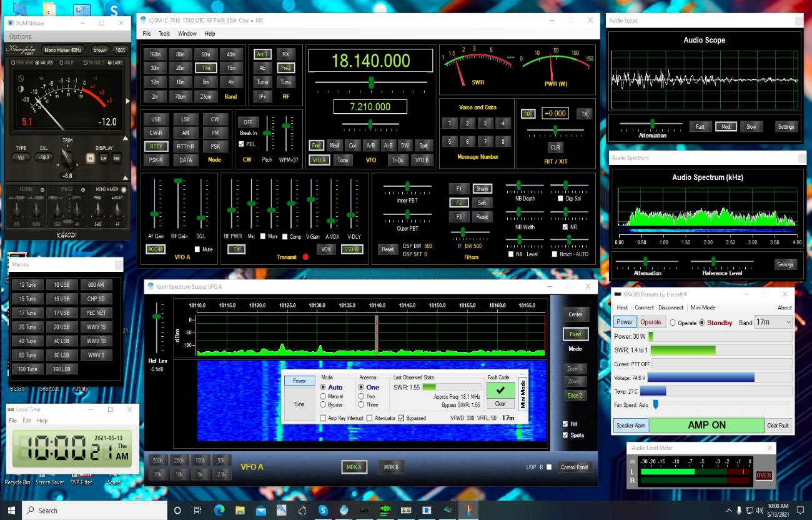Click the Control Panel button in Spectrum Scope

point(575,467)
